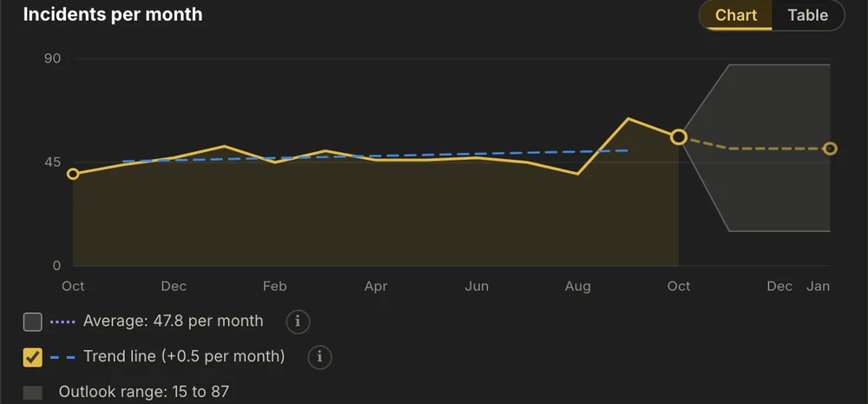Click the Outlook range gray legend swatch
The width and height of the screenshot is (868, 404).
[33, 393]
